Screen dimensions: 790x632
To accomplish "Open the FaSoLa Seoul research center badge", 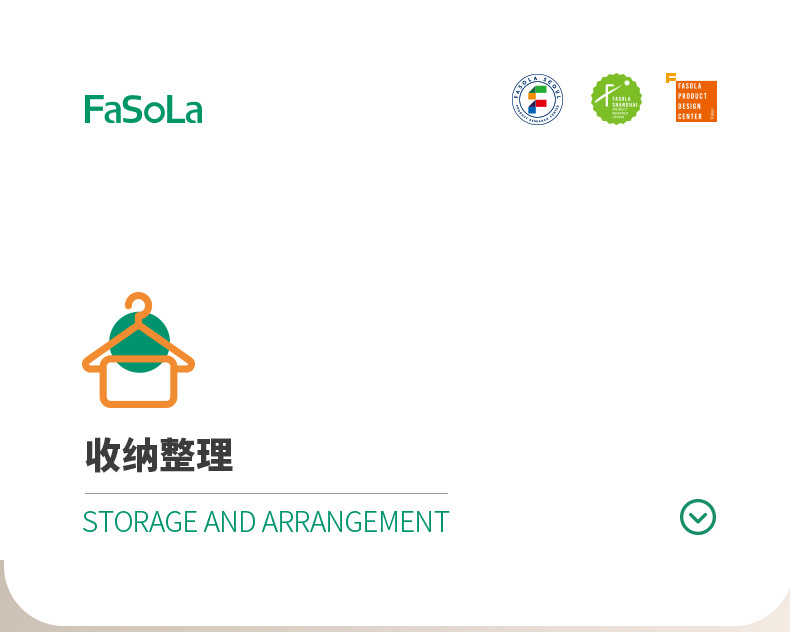I will pyautogui.click(x=537, y=99).
